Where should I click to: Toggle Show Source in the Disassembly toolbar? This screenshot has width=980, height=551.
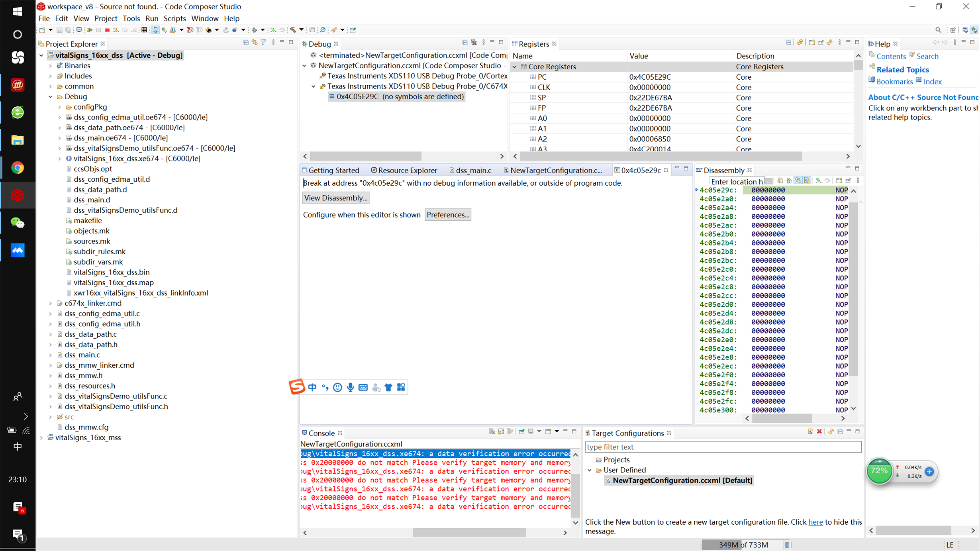(807, 180)
